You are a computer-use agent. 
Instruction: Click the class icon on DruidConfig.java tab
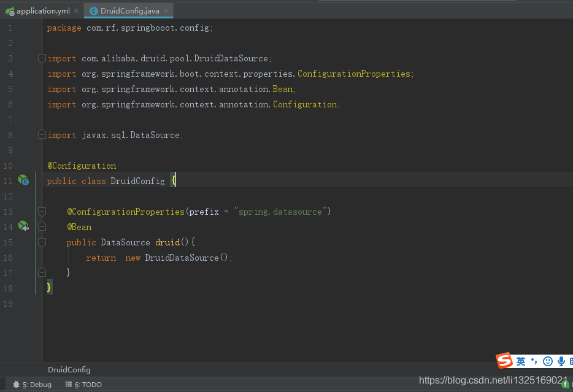[94, 10]
